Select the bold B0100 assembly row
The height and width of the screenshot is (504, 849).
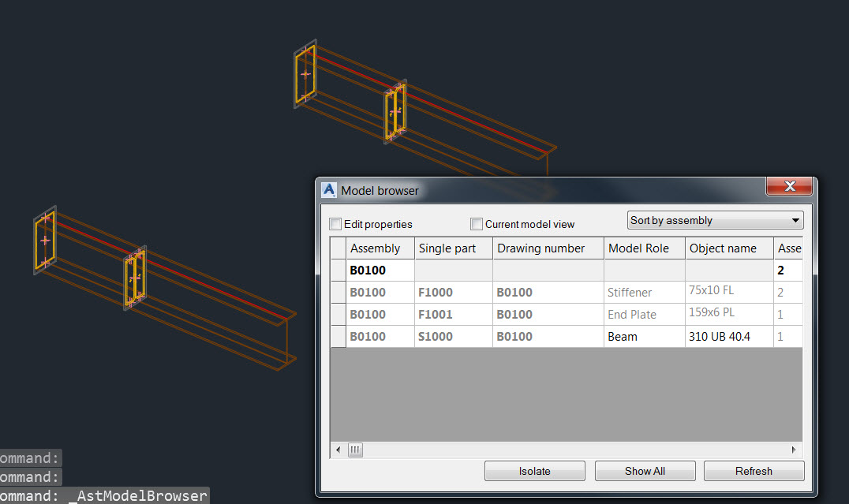(376, 270)
